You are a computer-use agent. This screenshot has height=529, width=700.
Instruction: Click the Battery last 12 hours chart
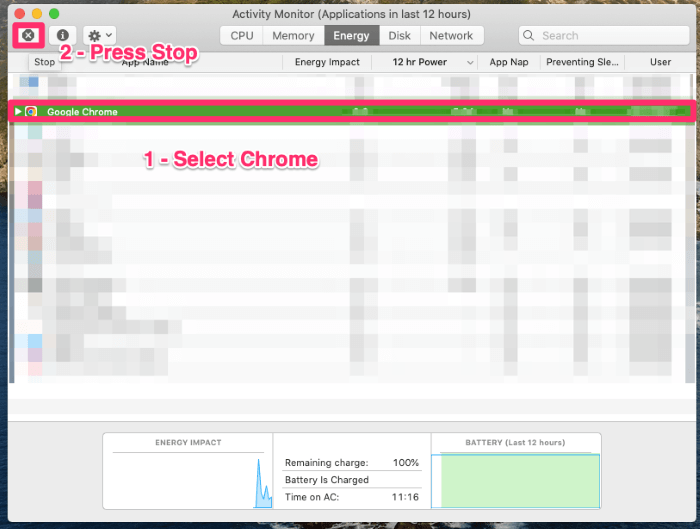[515, 481]
